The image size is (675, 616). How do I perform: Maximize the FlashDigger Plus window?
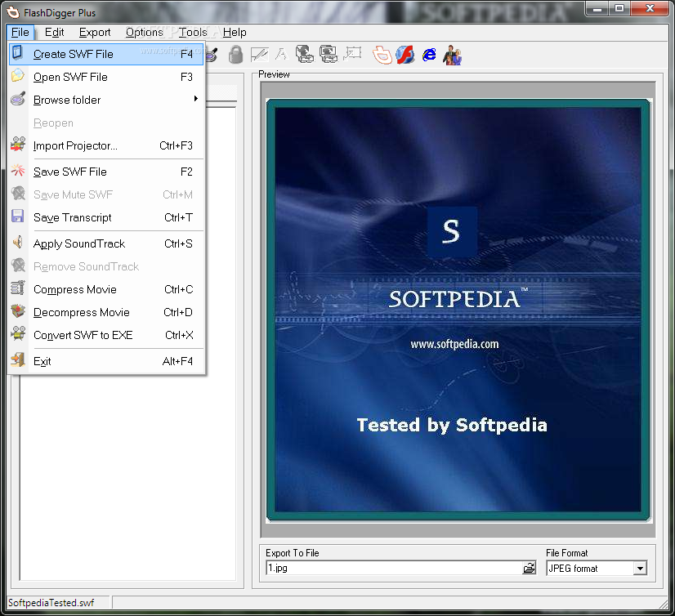click(x=619, y=9)
